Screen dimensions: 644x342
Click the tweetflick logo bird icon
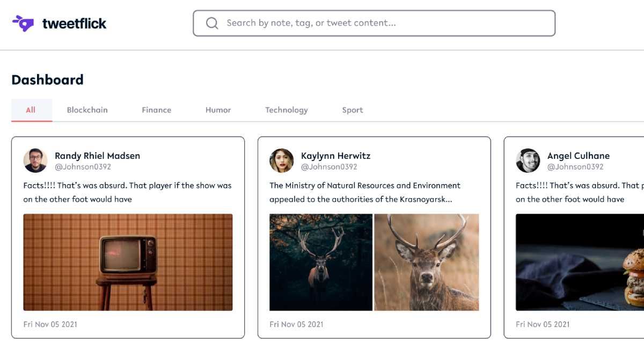21,23
